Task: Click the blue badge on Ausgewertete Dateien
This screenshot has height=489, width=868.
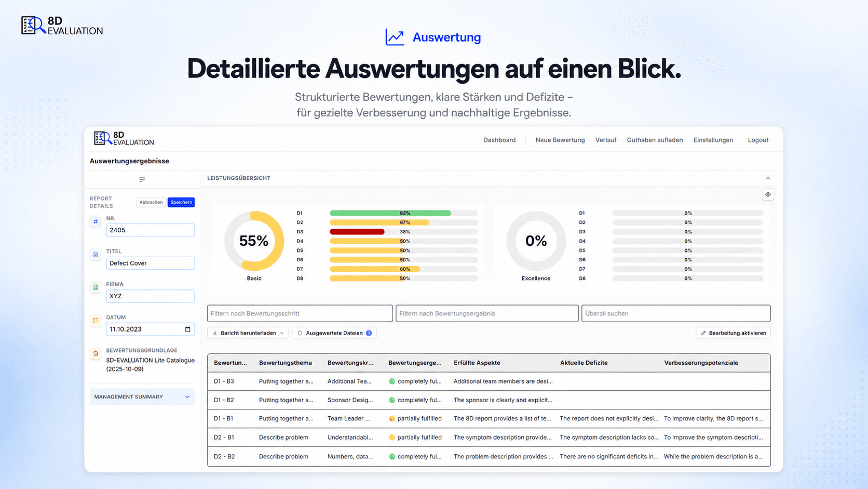Action: [369, 333]
